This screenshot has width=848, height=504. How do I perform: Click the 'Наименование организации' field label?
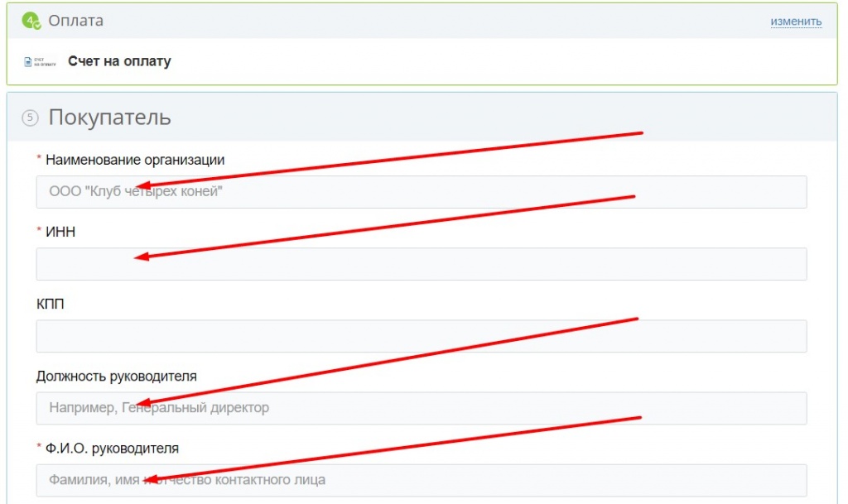click(x=135, y=160)
